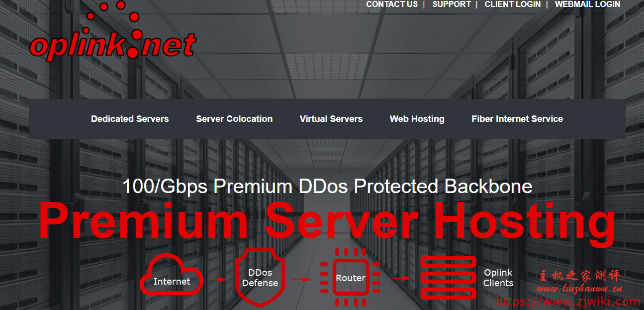
Task: Click the arrow between Router and server stack
Action: tap(401, 279)
